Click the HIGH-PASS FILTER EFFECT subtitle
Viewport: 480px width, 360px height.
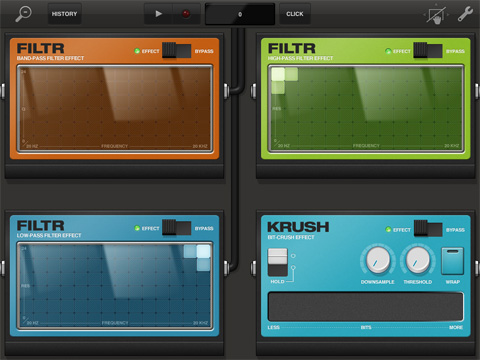[300, 58]
